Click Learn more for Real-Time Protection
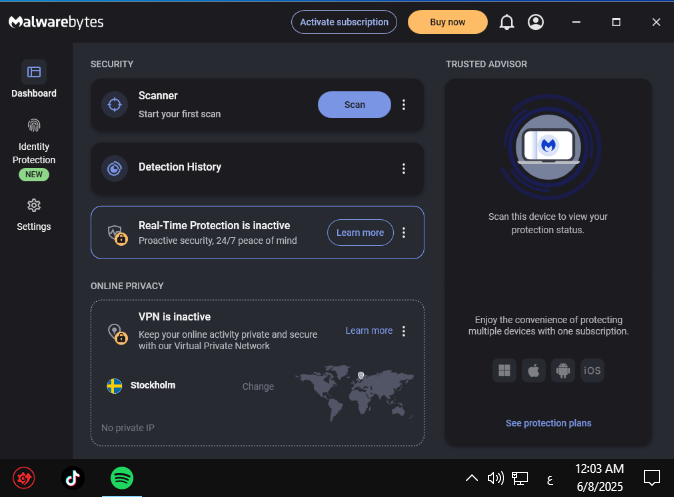674x498 pixels. (x=360, y=232)
